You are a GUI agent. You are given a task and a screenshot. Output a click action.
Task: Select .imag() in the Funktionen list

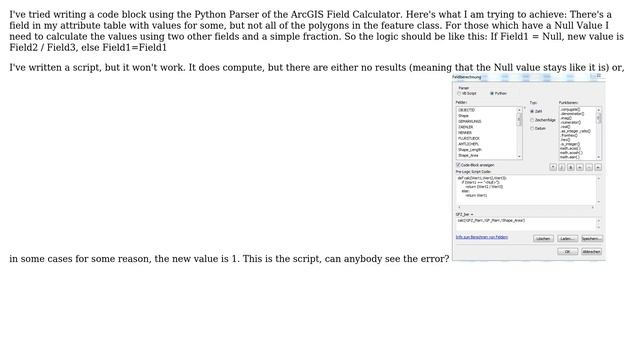(566, 118)
